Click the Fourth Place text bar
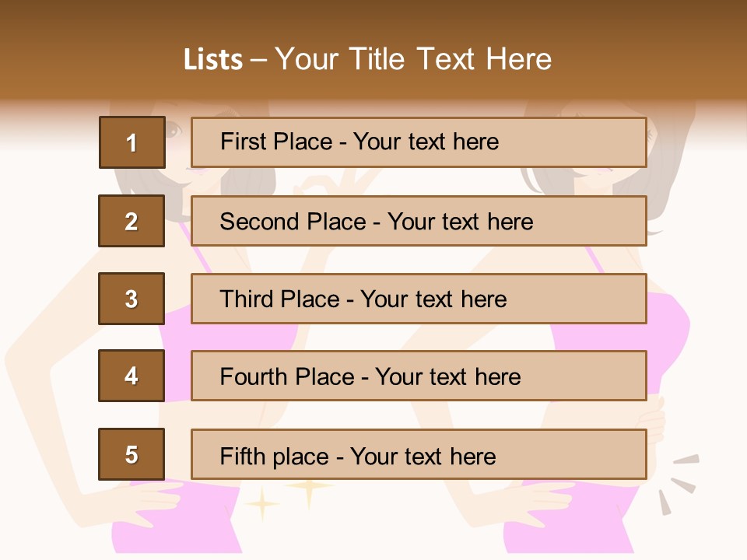The image size is (747, 560). (x=419, y=376)
